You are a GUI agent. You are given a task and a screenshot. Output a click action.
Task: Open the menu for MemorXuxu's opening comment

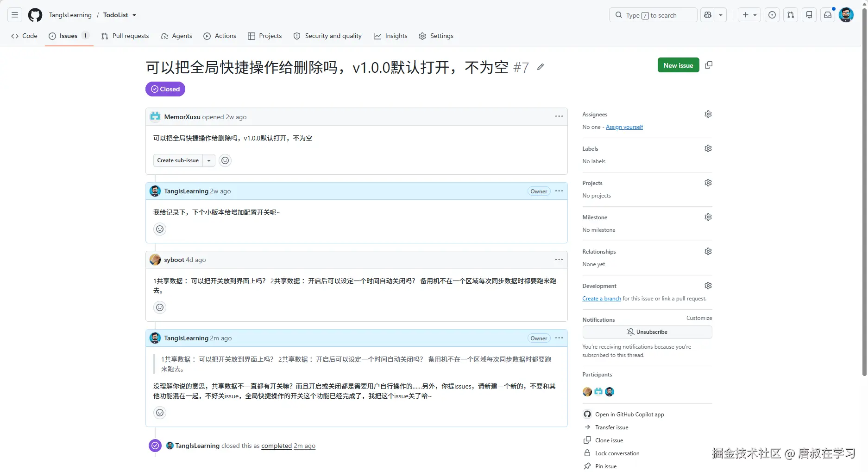point(559,117)
